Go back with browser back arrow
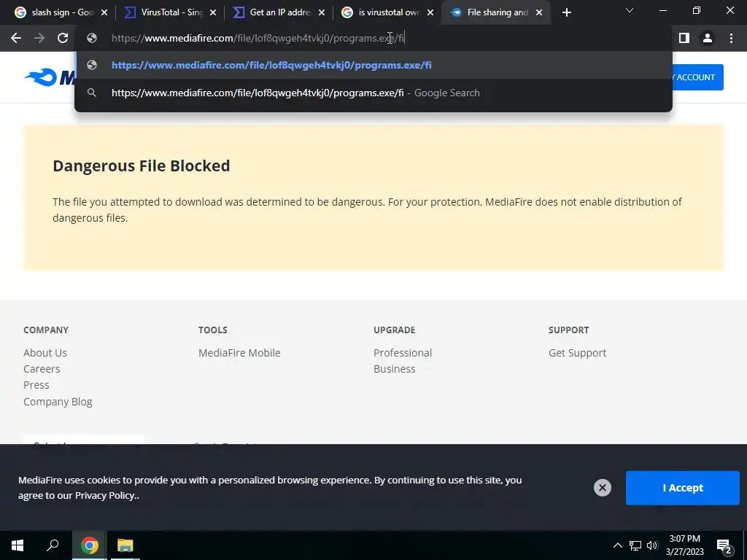This screenshot has height=560, width=747. tap(16, 38)
